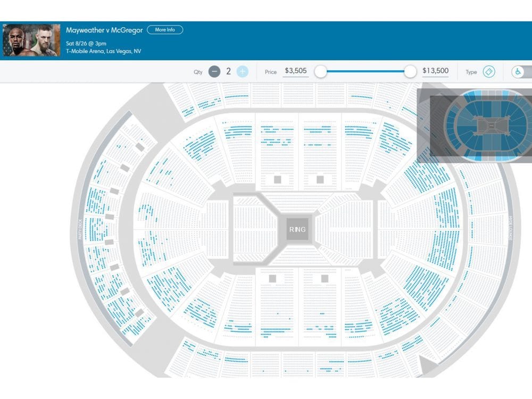
Task: Click the gray square in lower-left floor section
Action: [x=272, y=279]
